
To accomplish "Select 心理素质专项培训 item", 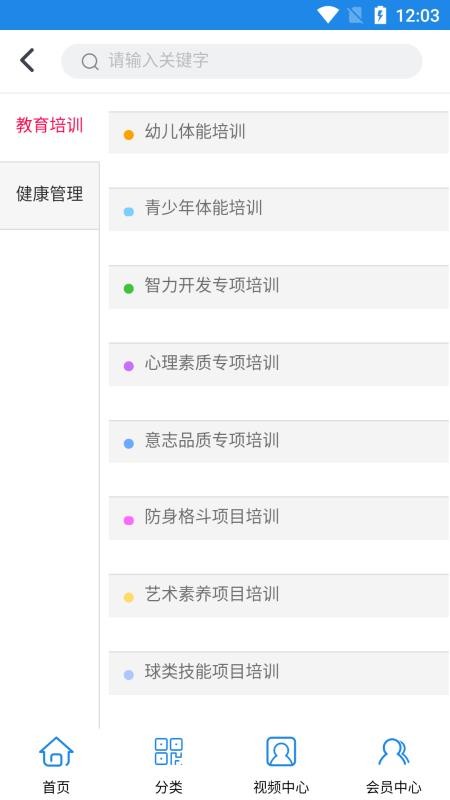I will click(279, 364).
